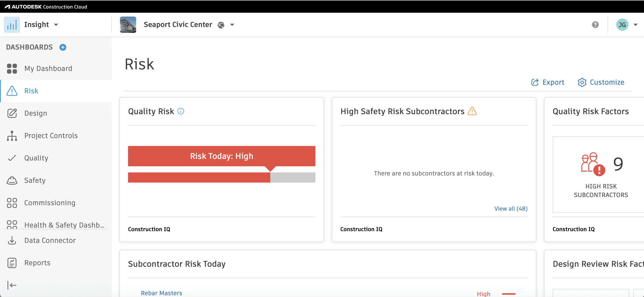Select the Risk warning triangle icon in sidebar
This screenshot has height=297, width=644.
(x=12, y=91)
